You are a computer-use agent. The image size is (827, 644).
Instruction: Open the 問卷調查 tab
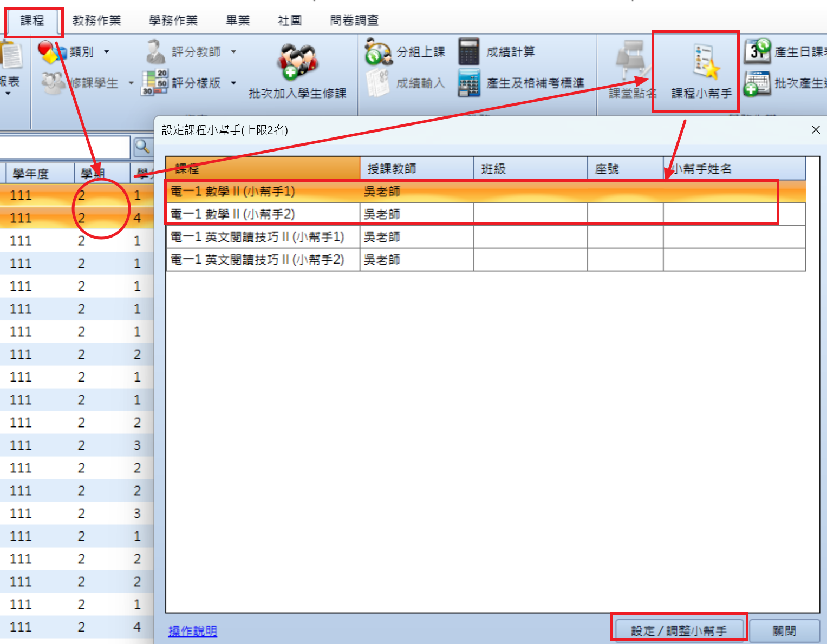coord(354,21)
